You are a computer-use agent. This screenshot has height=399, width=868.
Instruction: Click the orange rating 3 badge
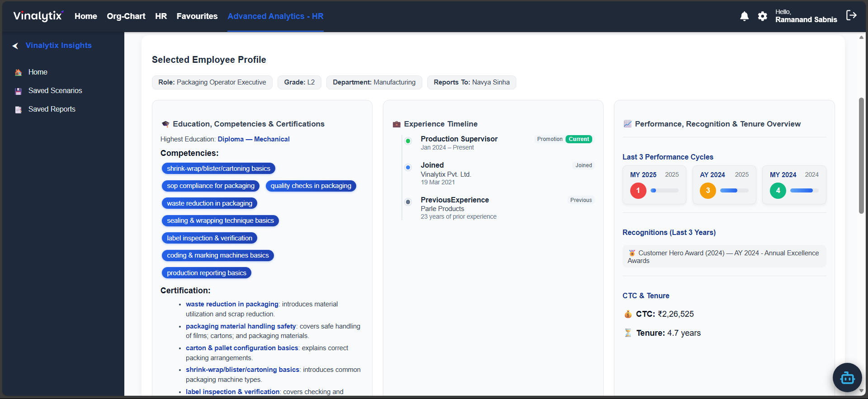[x=708, y=191]
